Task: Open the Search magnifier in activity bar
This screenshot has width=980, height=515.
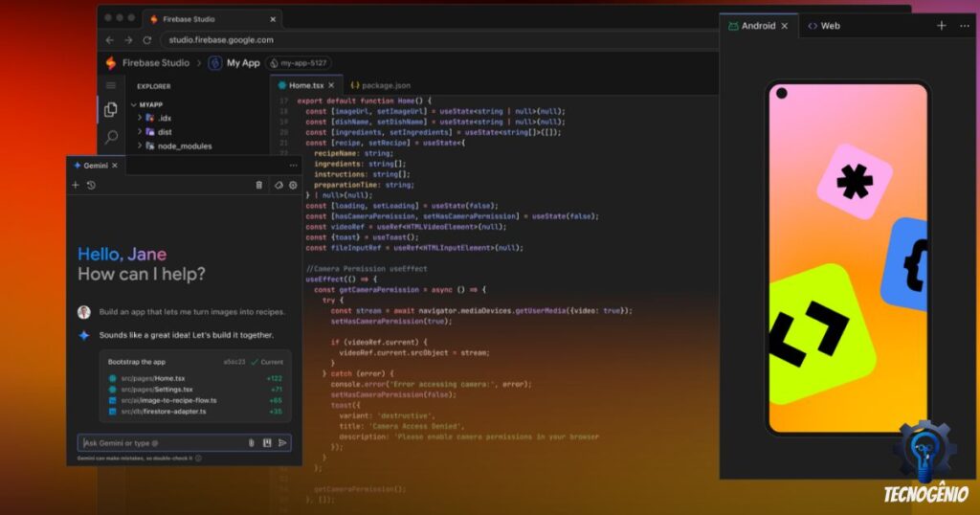Action: (111, 137)
